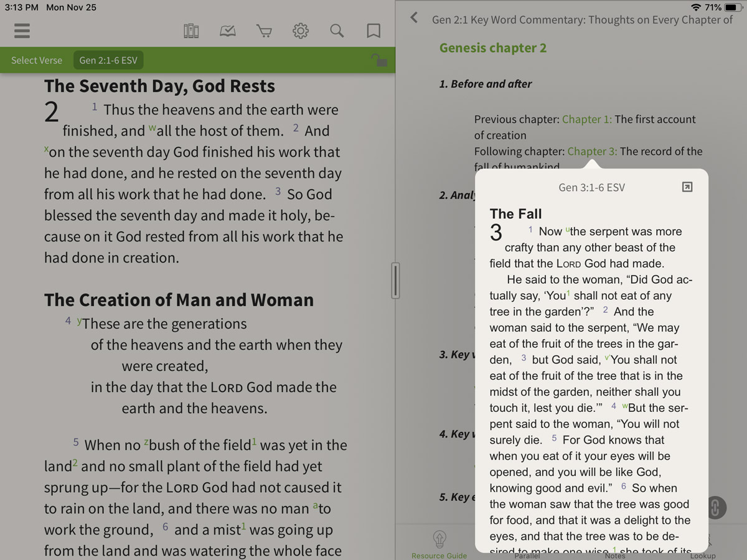
Task: Open the hamburger main menu
Action: pyautogui.click(x=22, y=30)
